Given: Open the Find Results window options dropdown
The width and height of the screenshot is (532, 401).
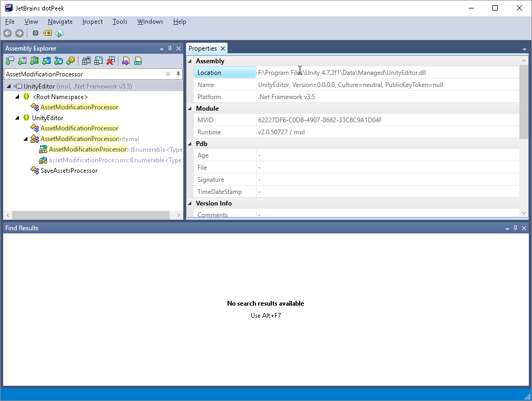Looking at the screenshot, I should coord(507,229).
